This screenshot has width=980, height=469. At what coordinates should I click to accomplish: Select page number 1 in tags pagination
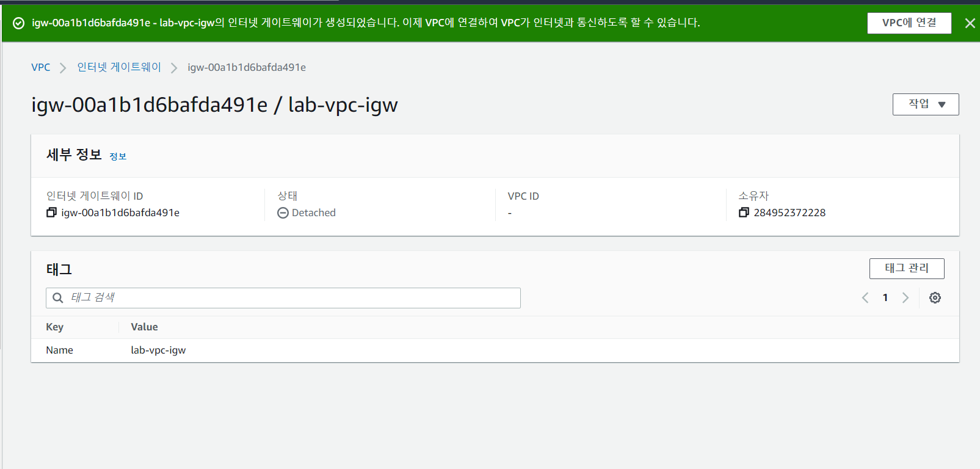885,297
